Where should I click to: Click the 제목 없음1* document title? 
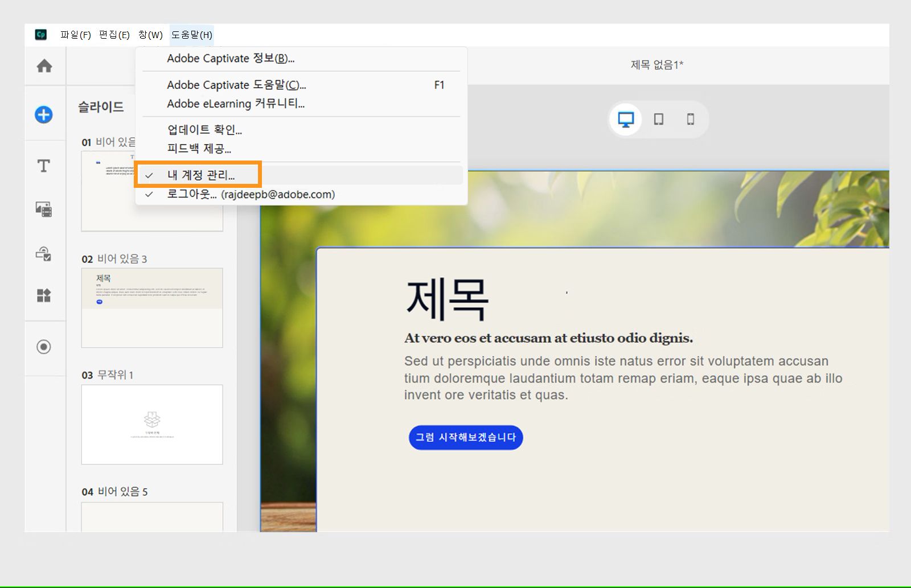coord(657,65)
